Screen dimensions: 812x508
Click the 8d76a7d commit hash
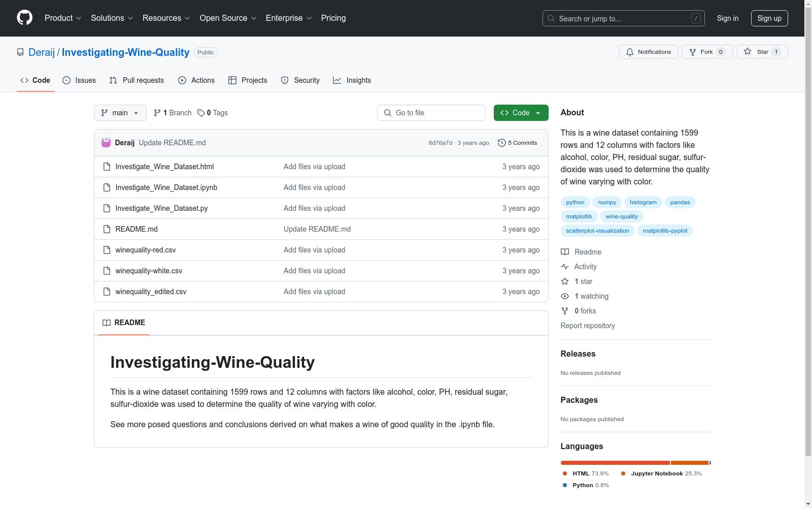click(x=441, y=143)
